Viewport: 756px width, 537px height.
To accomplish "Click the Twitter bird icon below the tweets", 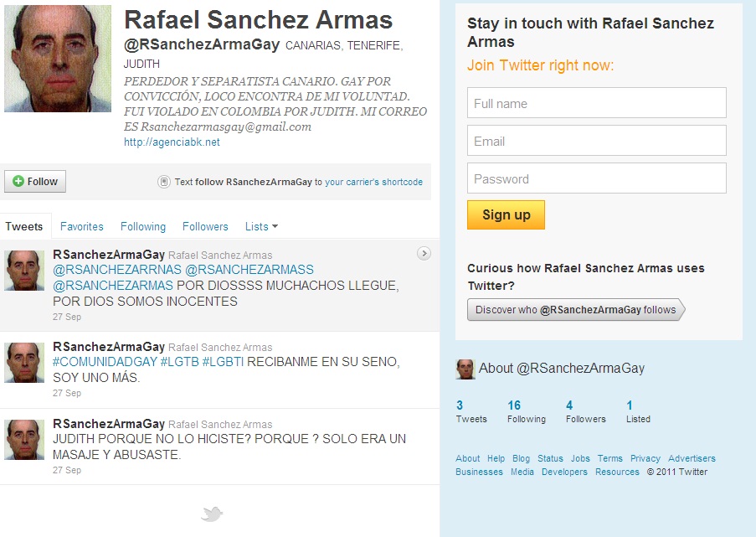I will point(212,514).
